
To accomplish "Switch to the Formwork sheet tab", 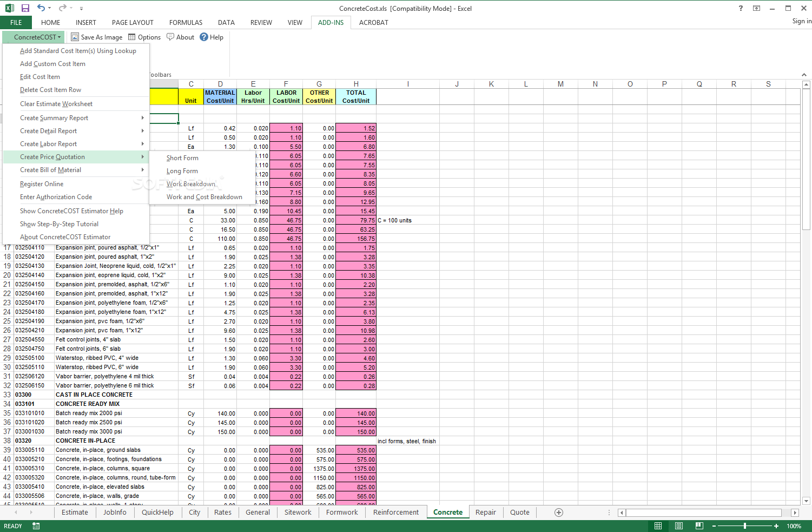I will tap(342, 513).
